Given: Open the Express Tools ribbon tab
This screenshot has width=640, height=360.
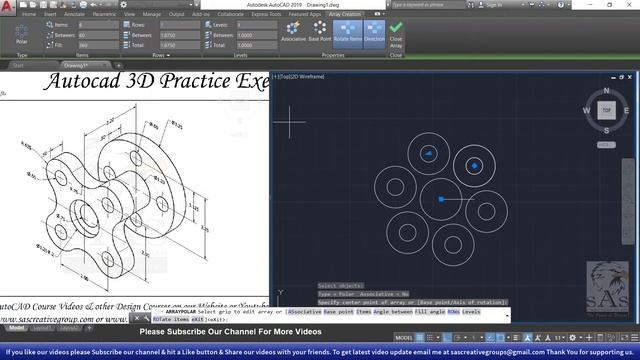Looking at the screenshot, I should (x=266, y=14).
